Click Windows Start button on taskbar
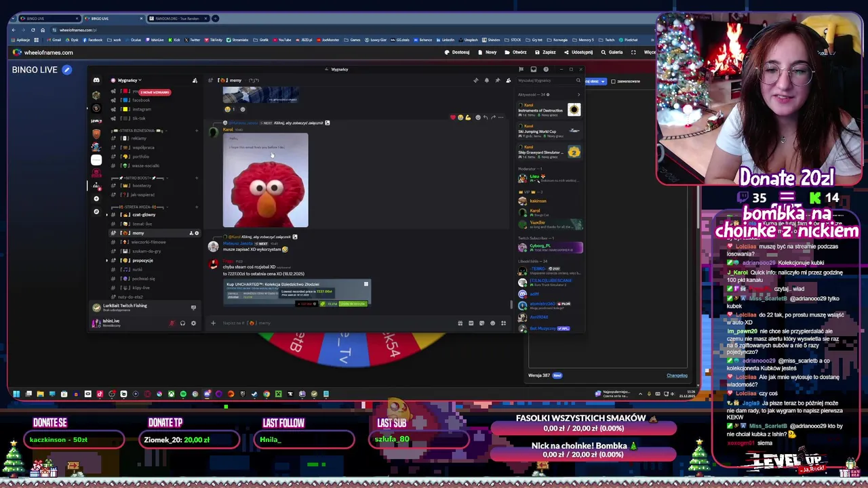 coord(16,394)
